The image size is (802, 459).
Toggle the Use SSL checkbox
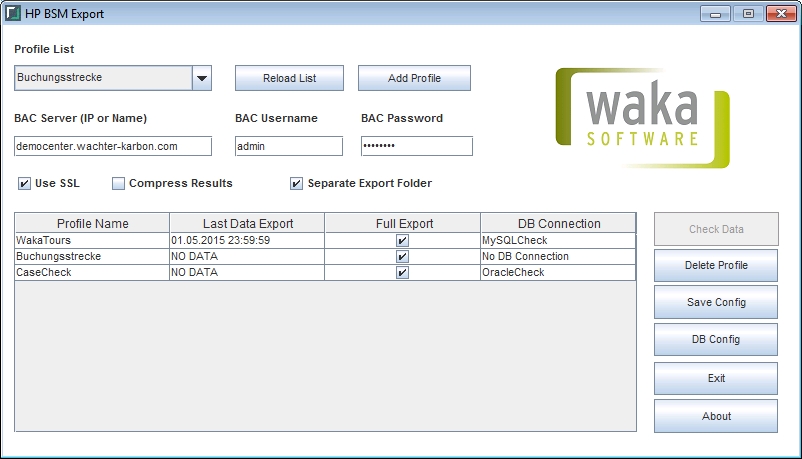24,183
